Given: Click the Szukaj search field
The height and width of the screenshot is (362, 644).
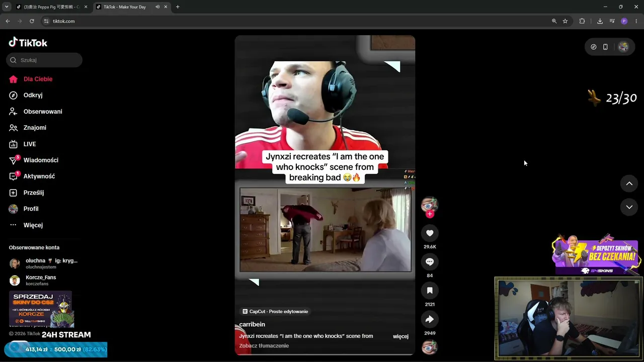Looking at the screenshot, I should point(44,60).
